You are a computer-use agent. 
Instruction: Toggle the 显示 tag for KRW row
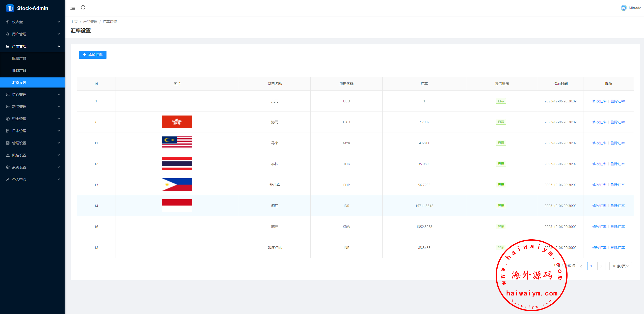pyautogui.click(x=501, y=227)
